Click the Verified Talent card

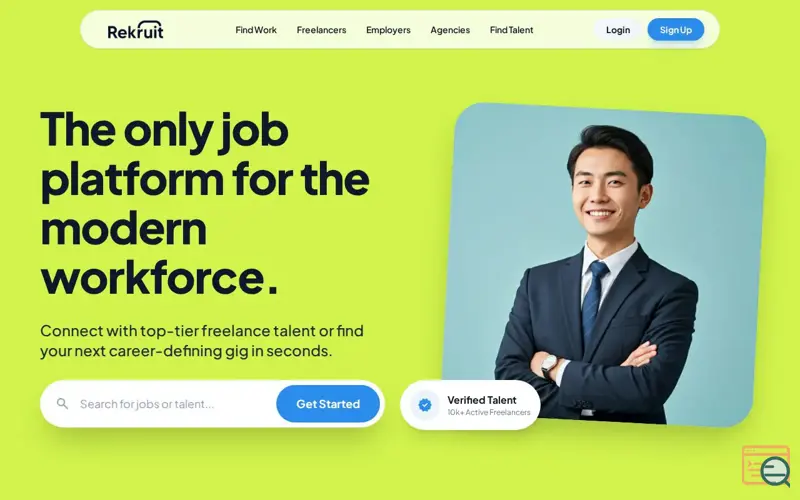pyautogui.click(x=470, y=405)
